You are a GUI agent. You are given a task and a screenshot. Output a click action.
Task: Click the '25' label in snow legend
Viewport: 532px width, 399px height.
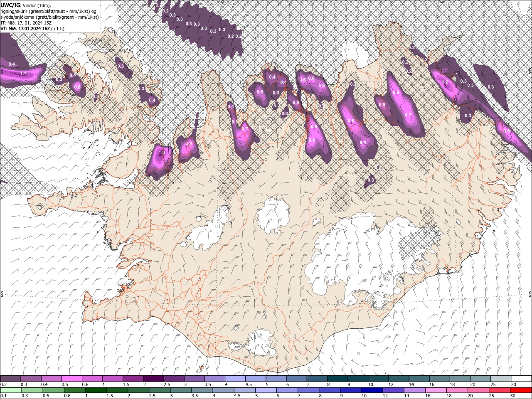click(x=493, y=384)
